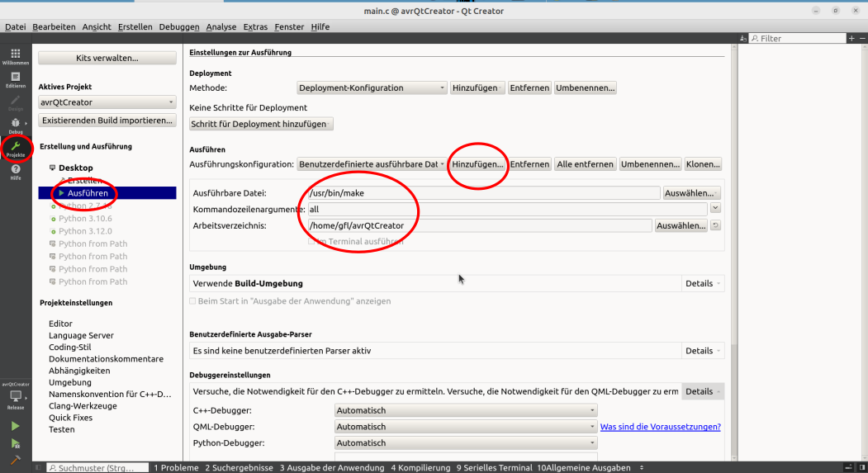Click the Desktop kit monitor icon
The image size is (868, 473).
point(53,168)
